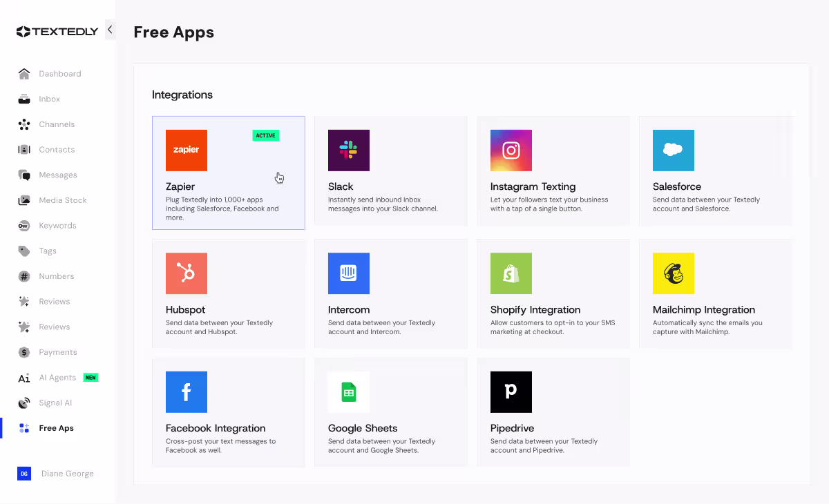Viewport: 829px width, 504px height.
Task: Click the Contacts icon in sidebar
Action: tap(24, 150)
